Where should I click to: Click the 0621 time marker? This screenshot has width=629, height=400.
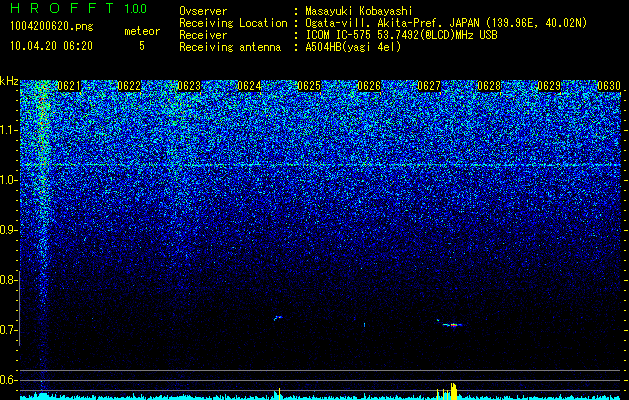69,86
